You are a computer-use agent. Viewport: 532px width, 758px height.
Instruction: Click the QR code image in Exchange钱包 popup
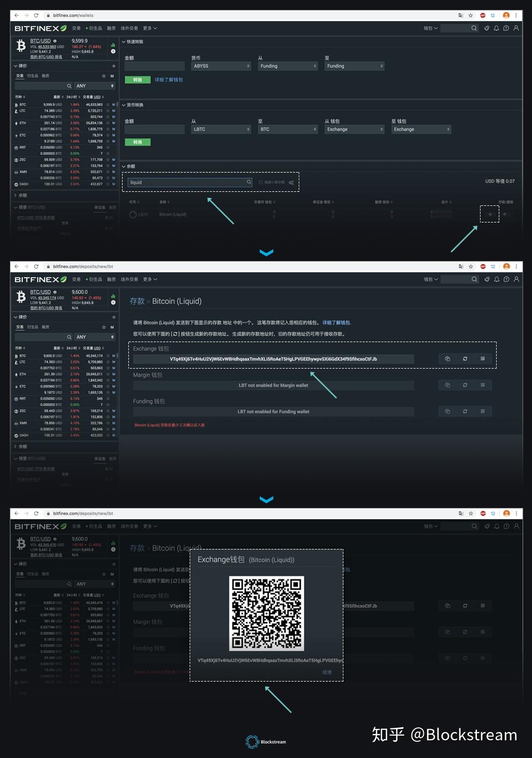[267, 613]
